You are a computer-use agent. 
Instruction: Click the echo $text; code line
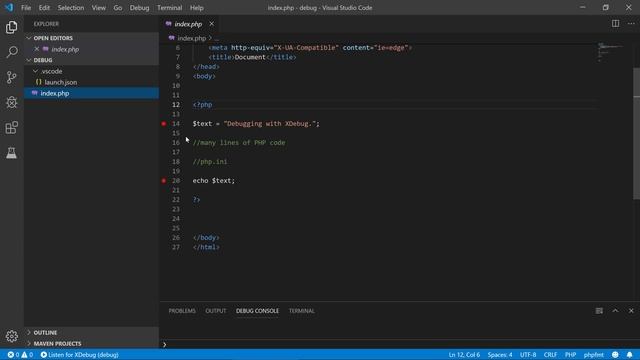click(x=213, y=180)
